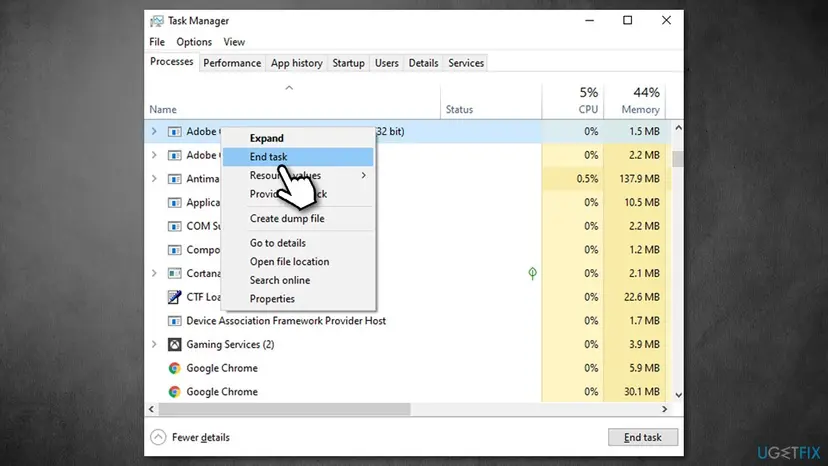Switch to the Services tab
828x466 pixels.
[x=466, y=63]
